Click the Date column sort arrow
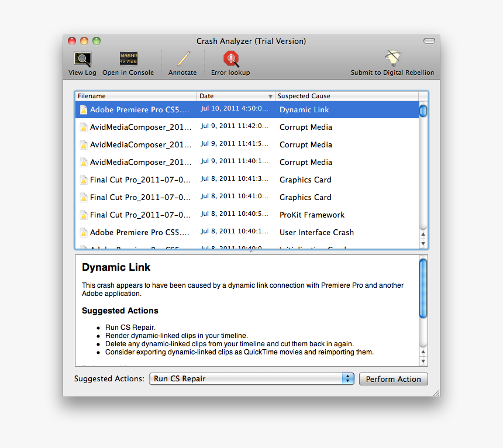The width and height of the screenshot is (503, 448). pos(270,97)
